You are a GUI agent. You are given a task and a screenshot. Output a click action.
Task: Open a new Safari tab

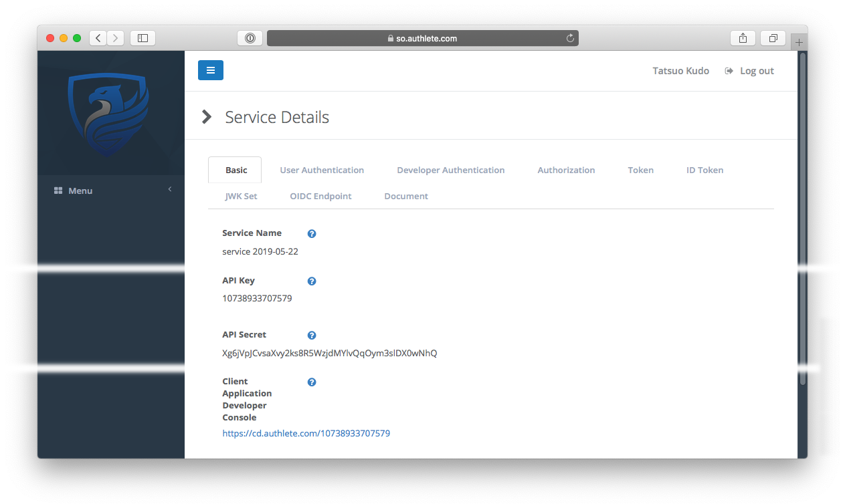pyautogui.click(x=799, y=42)
